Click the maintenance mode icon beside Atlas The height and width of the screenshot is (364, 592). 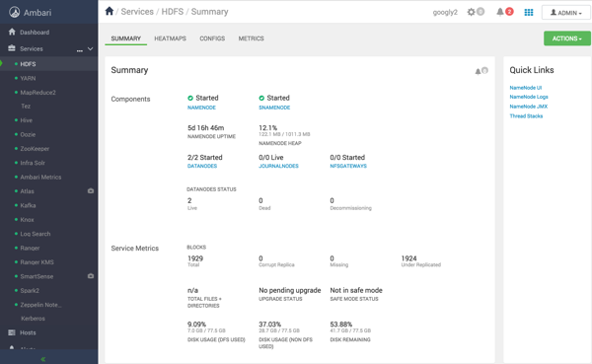click(91, 191)
